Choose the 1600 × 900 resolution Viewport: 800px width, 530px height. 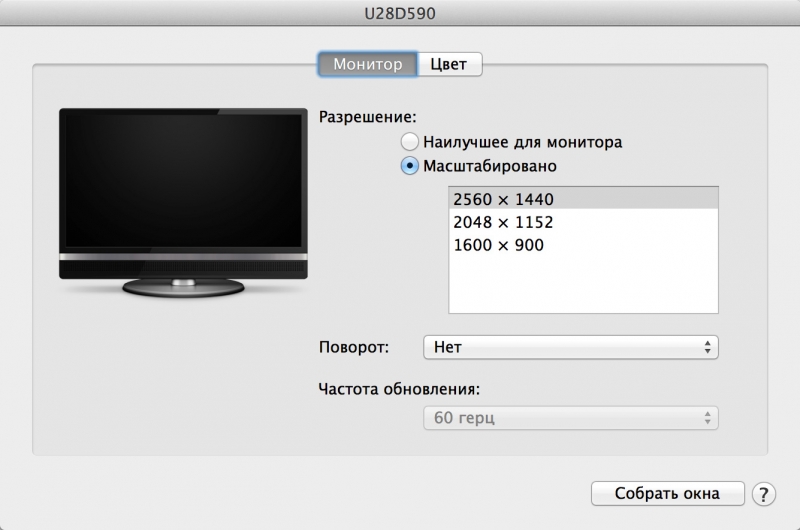(x=583, y=245)
